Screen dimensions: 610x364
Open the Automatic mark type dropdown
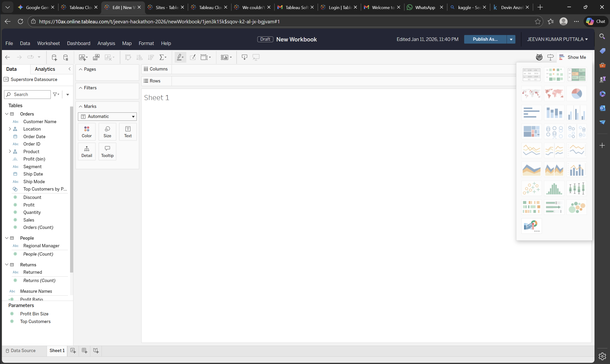coord(107,116)
